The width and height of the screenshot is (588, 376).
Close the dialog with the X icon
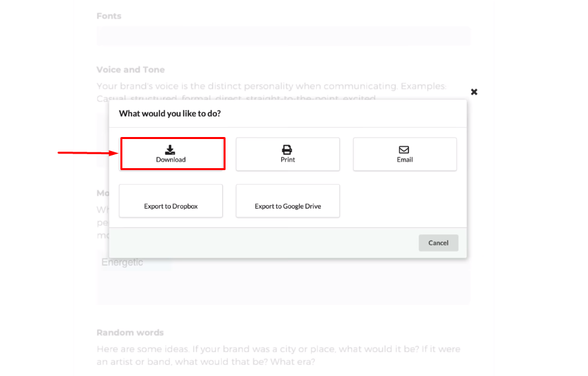(x=474, y=92)
